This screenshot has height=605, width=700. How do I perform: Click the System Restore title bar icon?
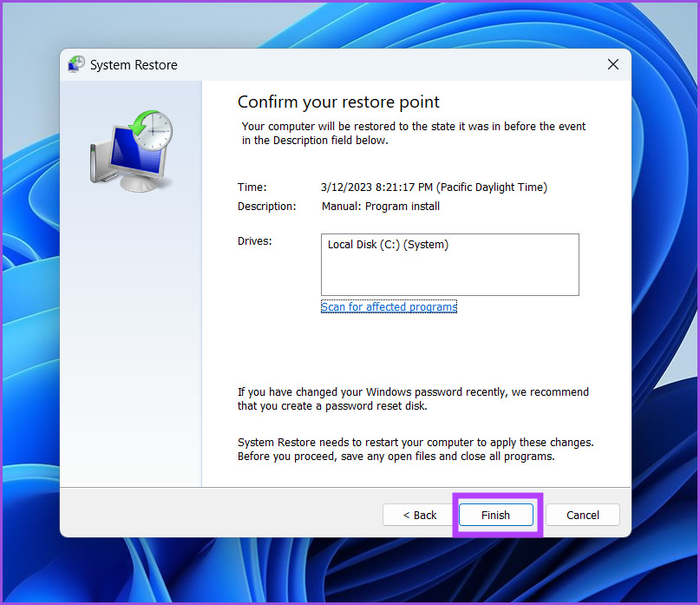[76, 64]
